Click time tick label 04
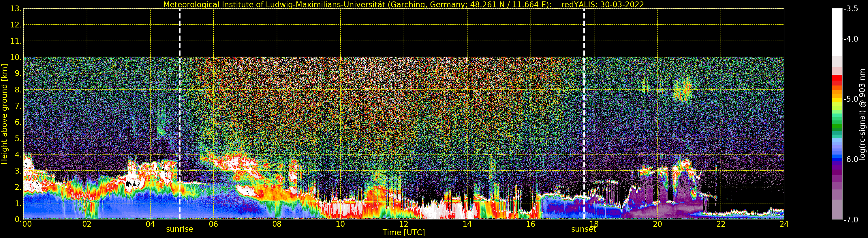The height and width of the screenshot is (238, 868). point(150,224)
